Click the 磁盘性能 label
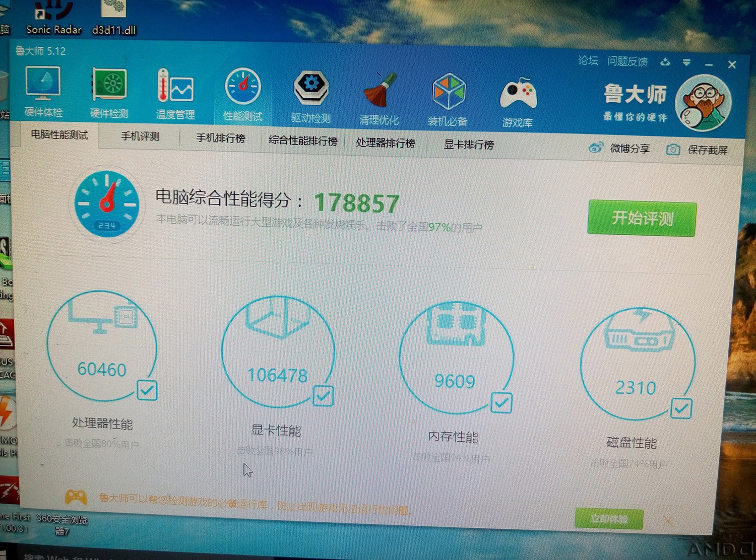Viewport: 756px width, 560px height. click(x=632, y=443)
